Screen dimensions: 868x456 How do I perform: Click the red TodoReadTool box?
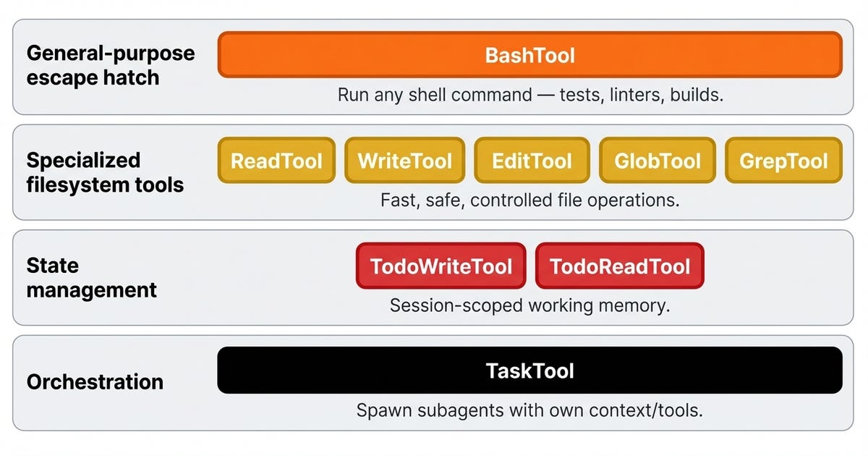coord(620,266)
